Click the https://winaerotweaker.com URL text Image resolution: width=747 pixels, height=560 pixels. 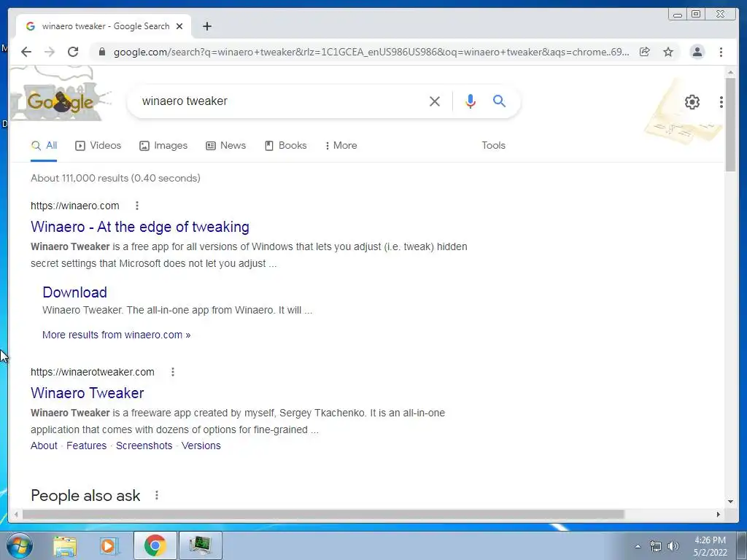point(93,372)
